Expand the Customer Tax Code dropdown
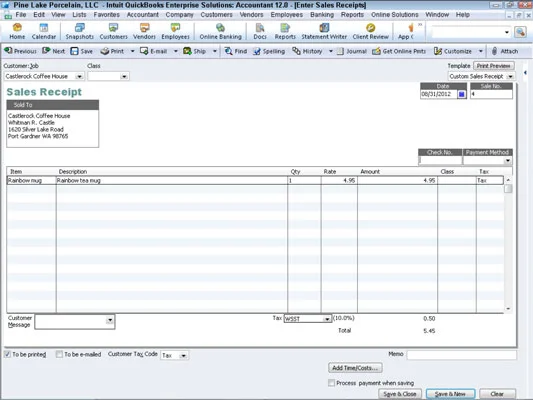 tap(183, 355)
